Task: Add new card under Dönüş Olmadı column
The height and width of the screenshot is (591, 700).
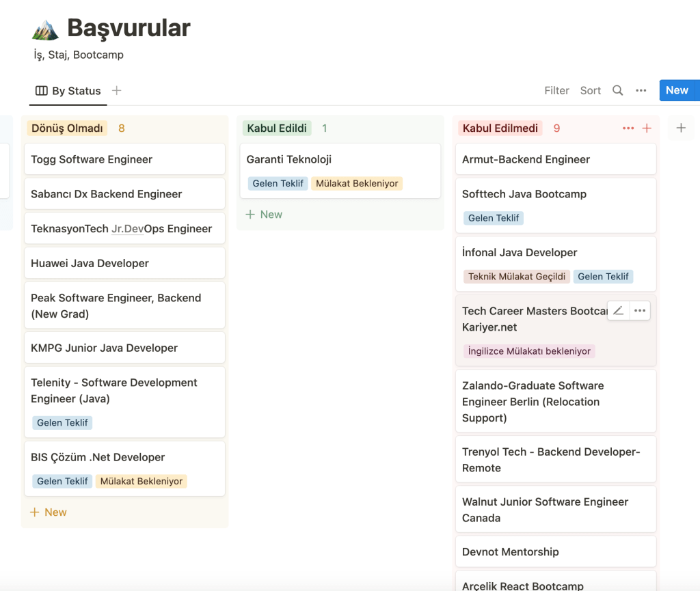Action: 49,512
